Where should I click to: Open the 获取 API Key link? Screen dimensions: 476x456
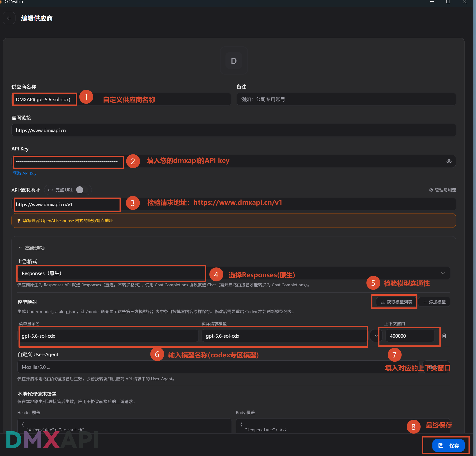pos(25,173)
